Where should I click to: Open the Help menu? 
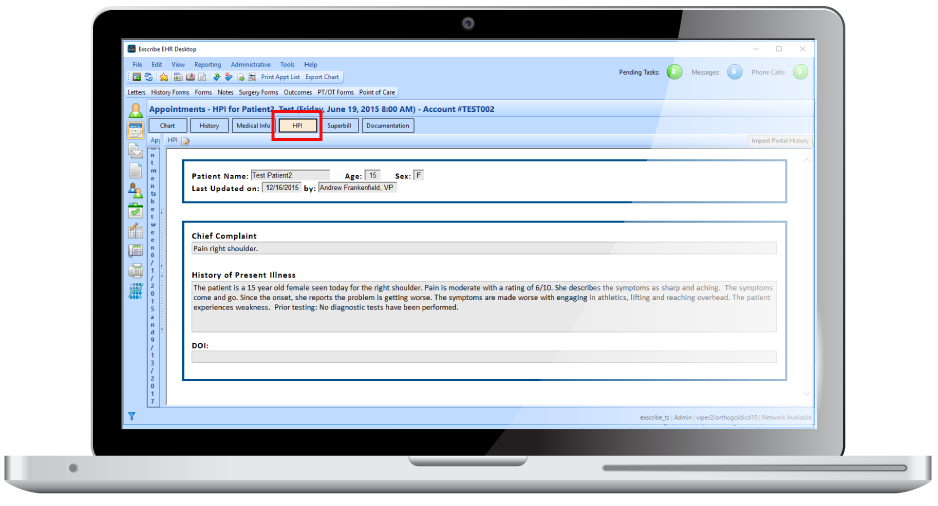click(310, 65)
